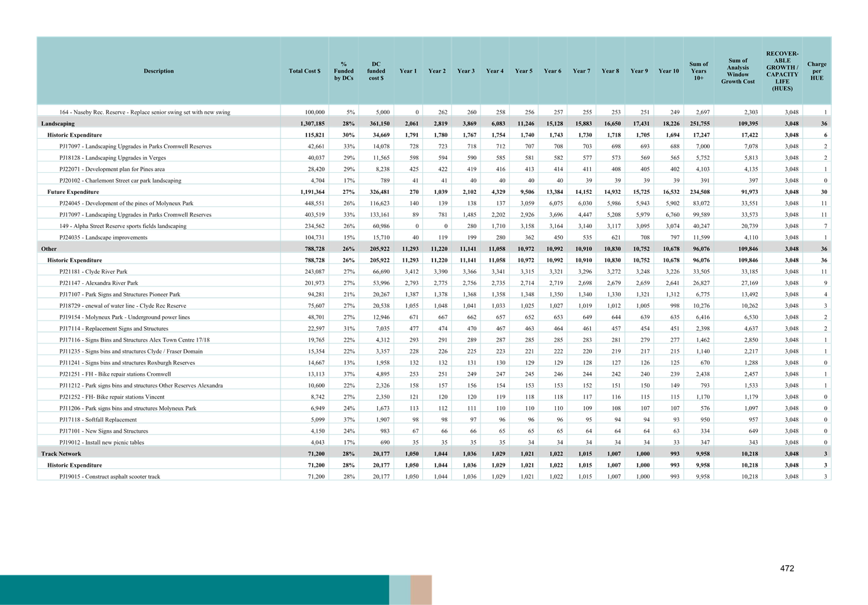868x605 pixels.
Task: Select the Year 10 column header
Action: 669,71
